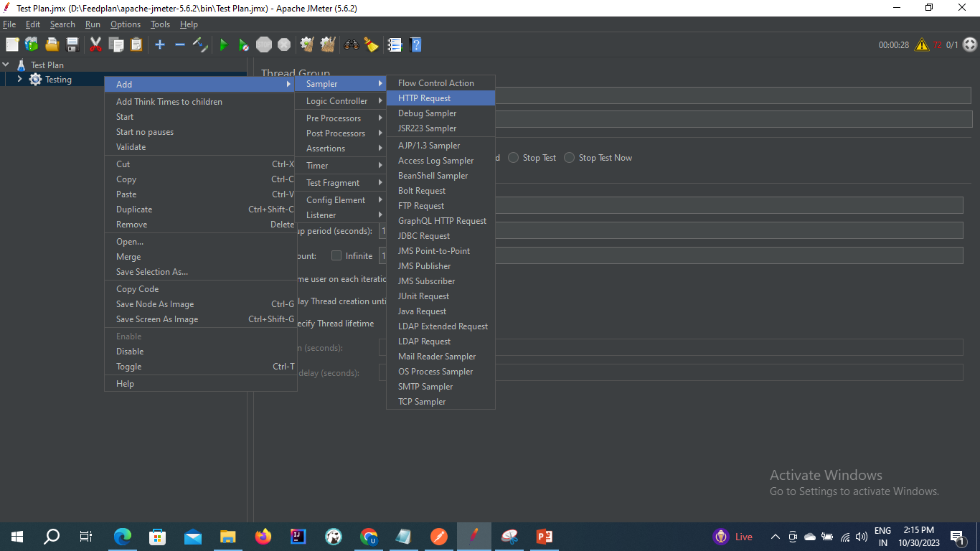The width and height of the screenshot is (980, 551).
Task: Open the Templates toolbar icon
Action: pos(32,44)
